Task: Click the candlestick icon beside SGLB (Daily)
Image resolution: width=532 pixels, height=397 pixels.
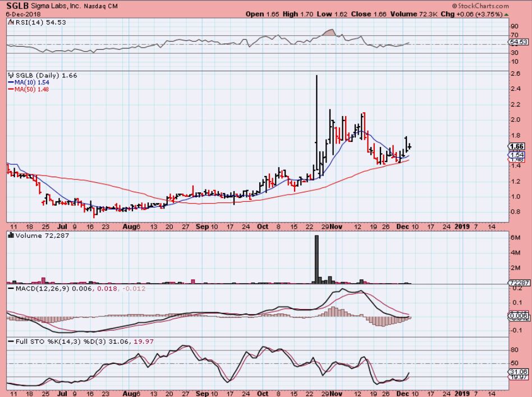Action: (11, 75)
